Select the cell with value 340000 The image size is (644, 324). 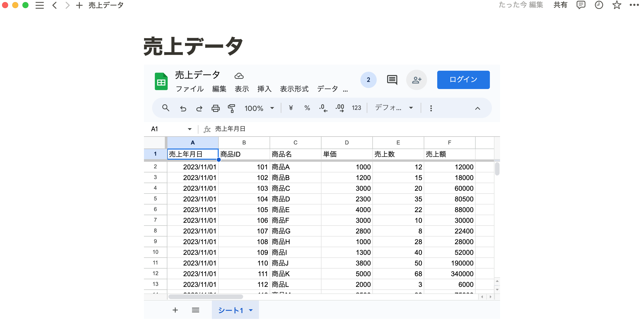point(449,274)
